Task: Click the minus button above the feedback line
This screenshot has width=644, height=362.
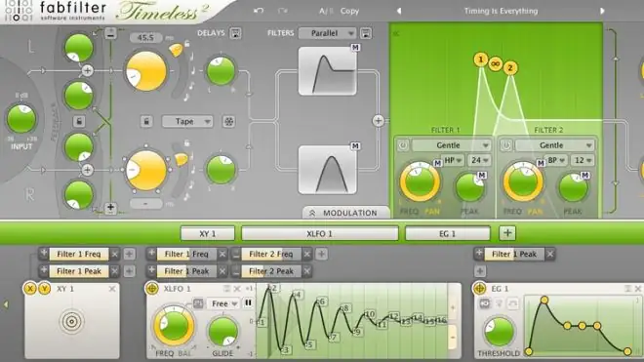Action: point(110,33)
